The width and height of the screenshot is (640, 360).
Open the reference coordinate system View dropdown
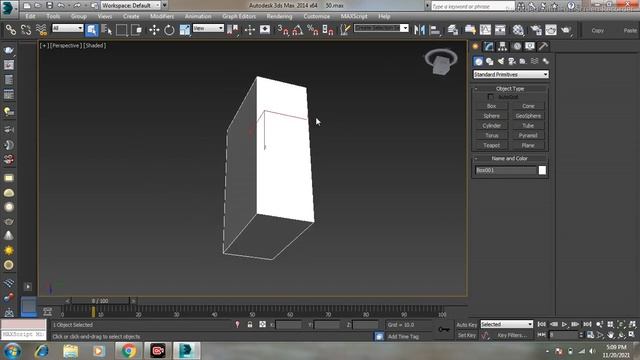(x=208, y=28)
